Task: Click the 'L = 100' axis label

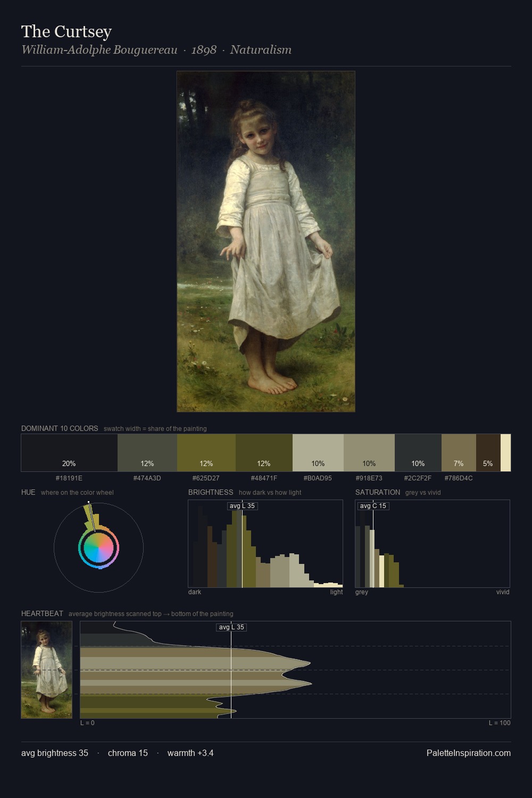Action: tap(500, 723)
